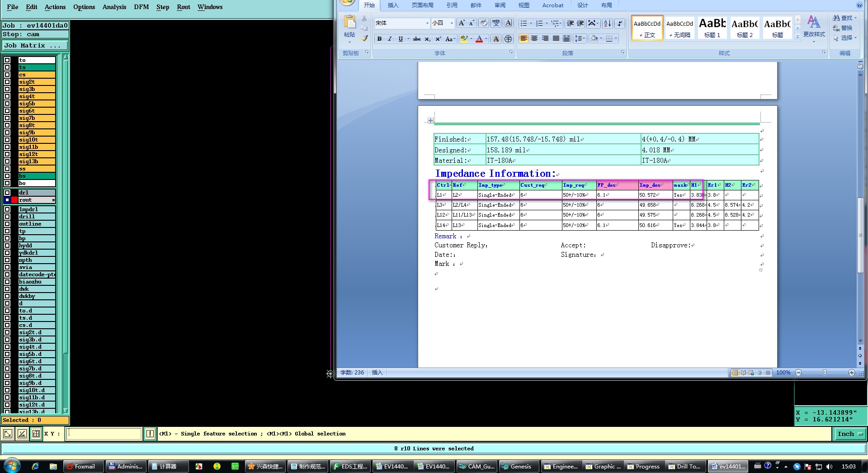Apply italic formatting in Word

tap(390, 39)
